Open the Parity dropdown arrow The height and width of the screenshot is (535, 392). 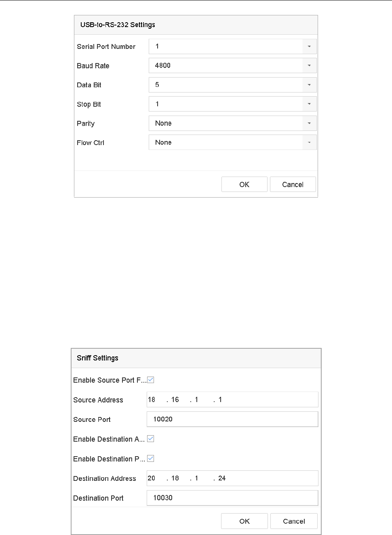point(309,123)
